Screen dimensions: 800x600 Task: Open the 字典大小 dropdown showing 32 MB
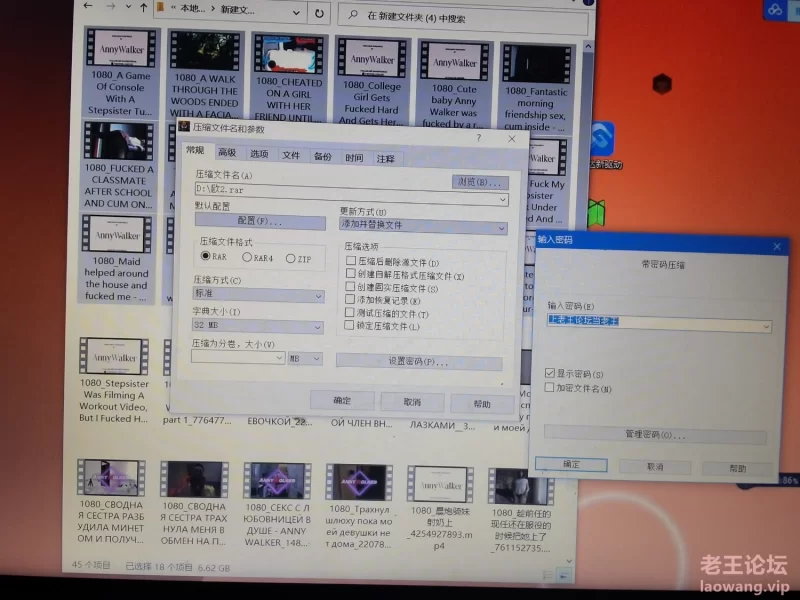259,326
